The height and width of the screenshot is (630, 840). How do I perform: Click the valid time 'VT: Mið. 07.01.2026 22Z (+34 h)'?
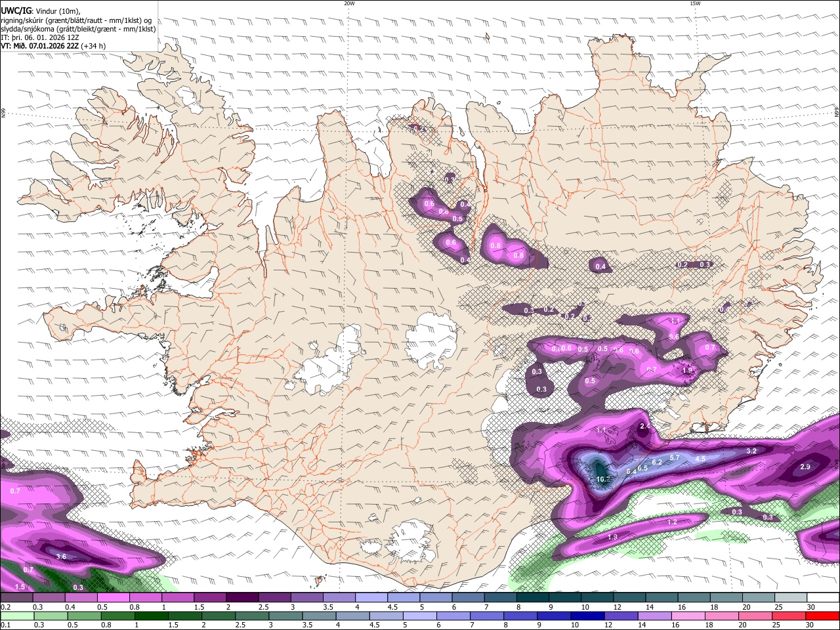click(53, 47)
